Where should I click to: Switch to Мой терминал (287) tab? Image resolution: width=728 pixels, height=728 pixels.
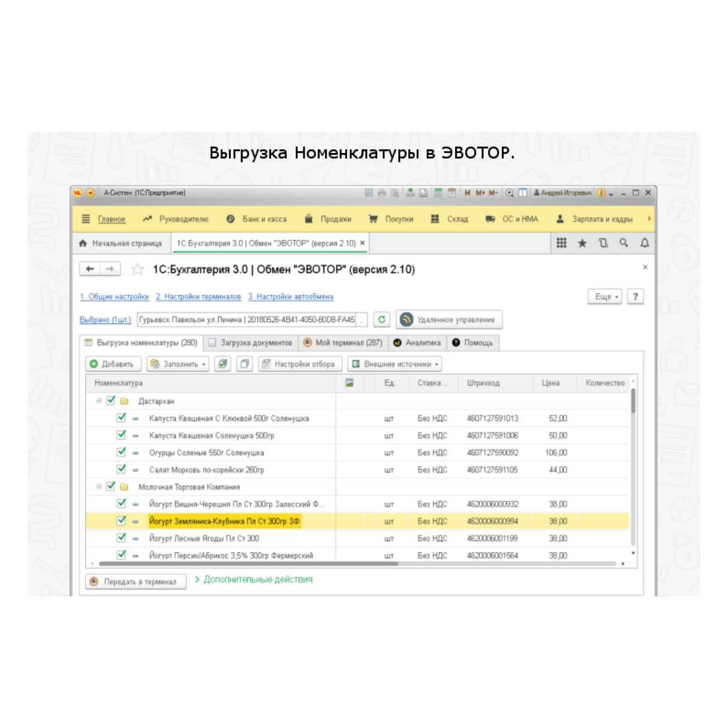343,343
